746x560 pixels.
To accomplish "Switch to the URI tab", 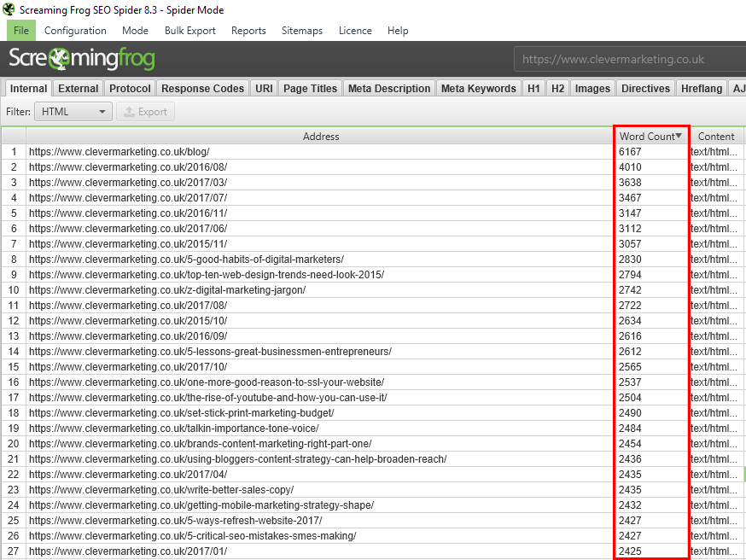I will point(264,89).
